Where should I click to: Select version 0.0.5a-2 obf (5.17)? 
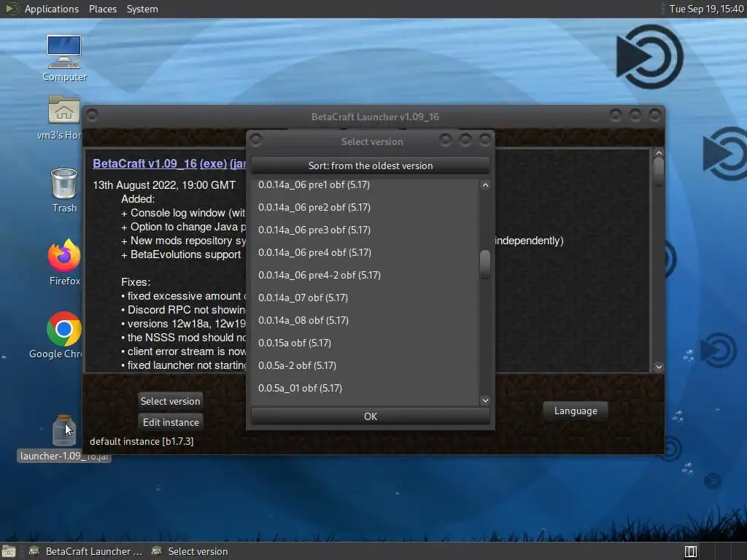click(x=365, y=366)
